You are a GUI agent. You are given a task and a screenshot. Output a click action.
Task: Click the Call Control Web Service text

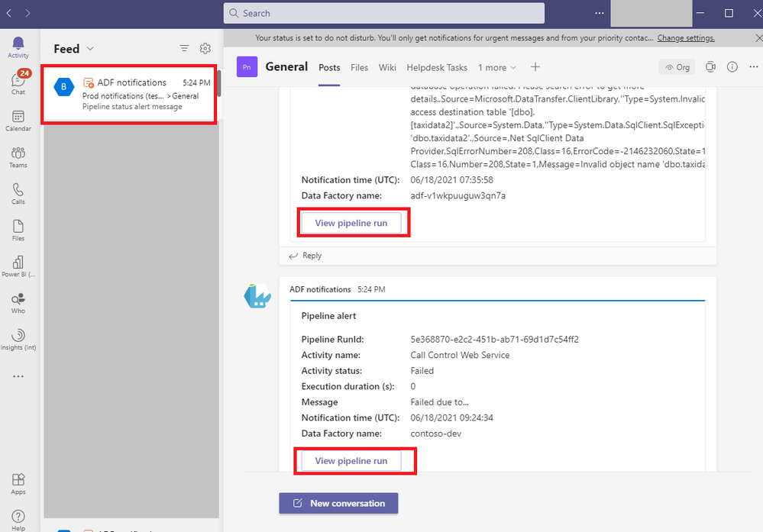(460, 355)
